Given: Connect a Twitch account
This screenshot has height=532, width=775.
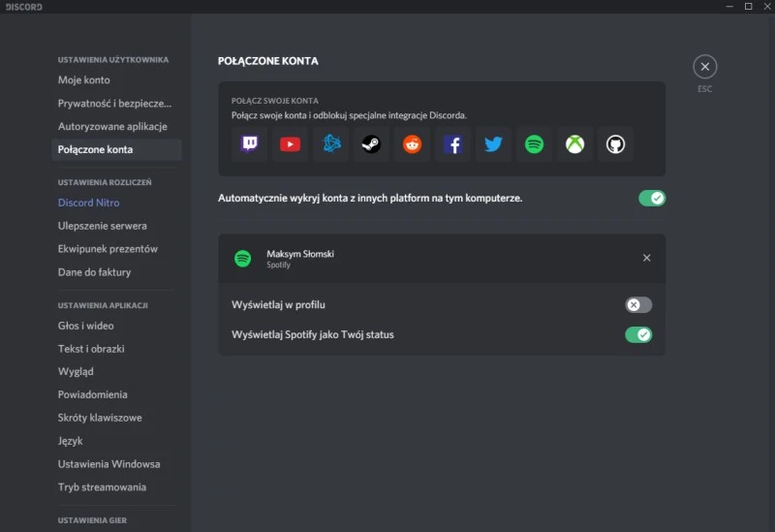Looking at the screenshot, I should click(x=250, y=144).
